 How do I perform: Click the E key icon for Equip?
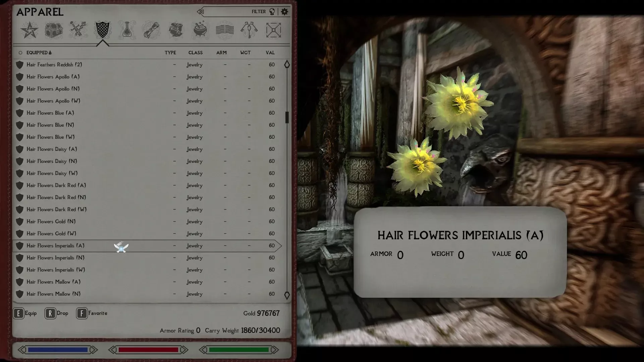[x=18, y=313]
